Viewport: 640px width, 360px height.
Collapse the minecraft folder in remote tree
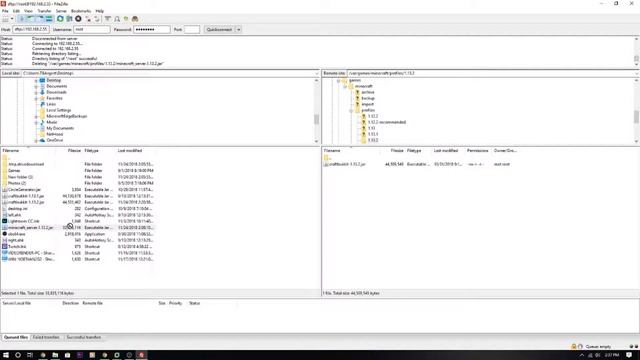coord(345,87)
